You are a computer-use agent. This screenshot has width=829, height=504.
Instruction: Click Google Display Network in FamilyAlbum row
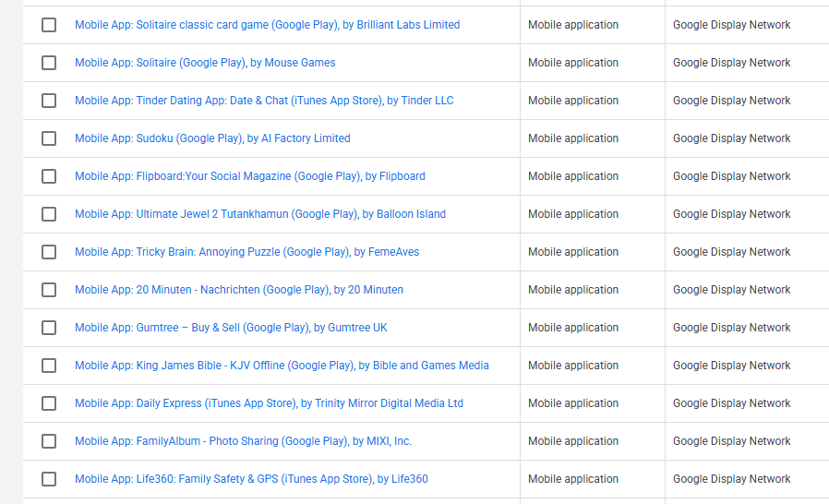731,441
